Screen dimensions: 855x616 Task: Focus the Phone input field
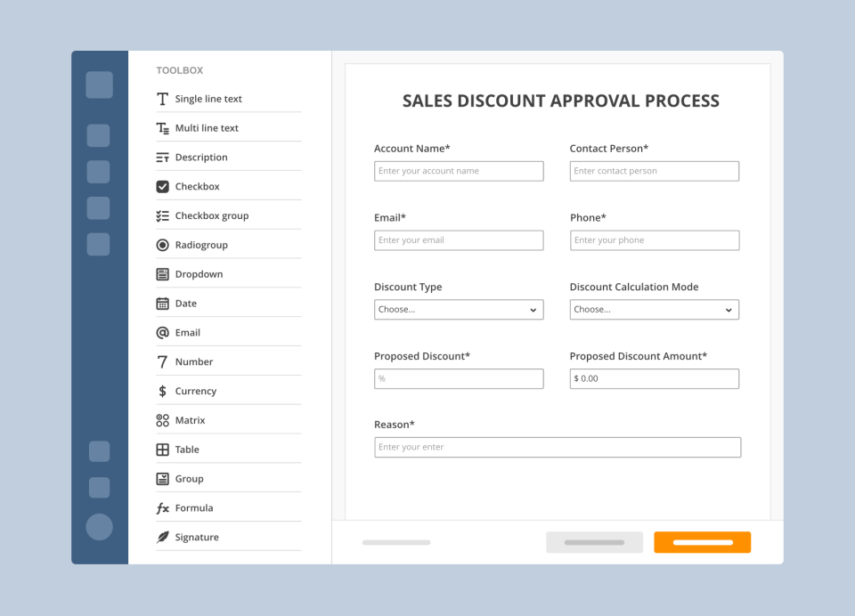point(655,240)
